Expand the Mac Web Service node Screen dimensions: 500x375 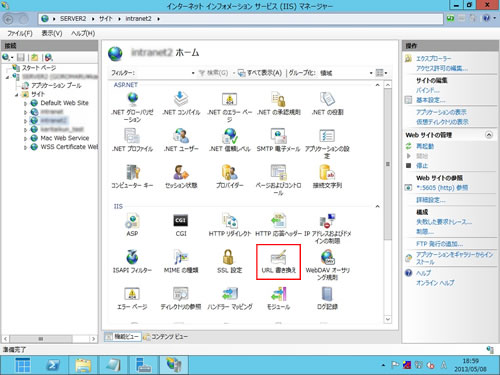point(25,138)
